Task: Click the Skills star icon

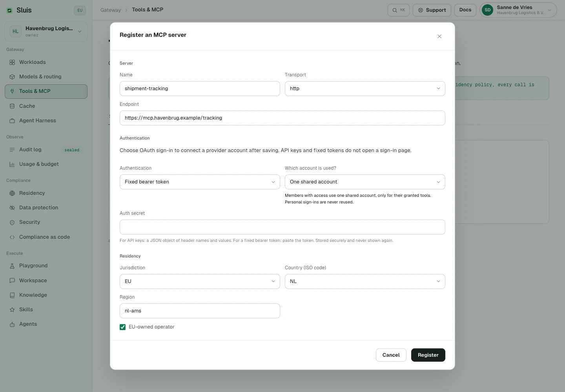Action: point(12,310)
